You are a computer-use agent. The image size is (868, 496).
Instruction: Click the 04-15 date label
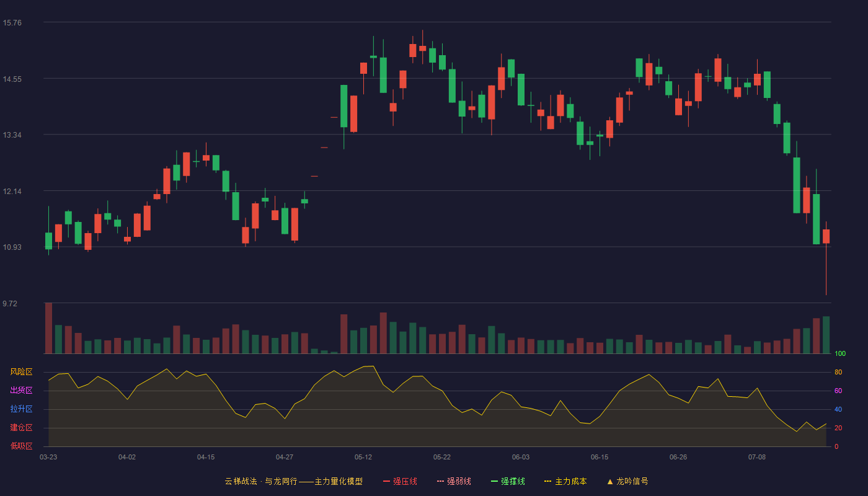click(x=206, y=457)
